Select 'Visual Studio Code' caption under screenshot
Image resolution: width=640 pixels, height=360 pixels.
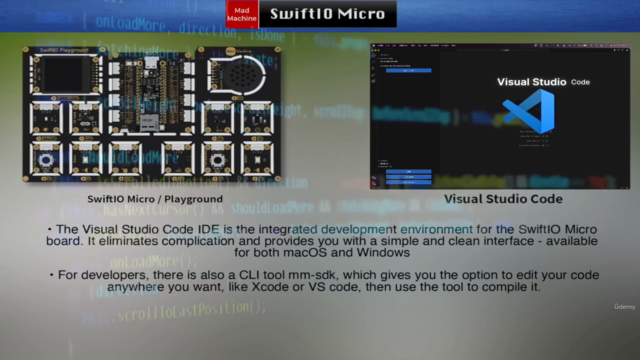pos(503,199)
